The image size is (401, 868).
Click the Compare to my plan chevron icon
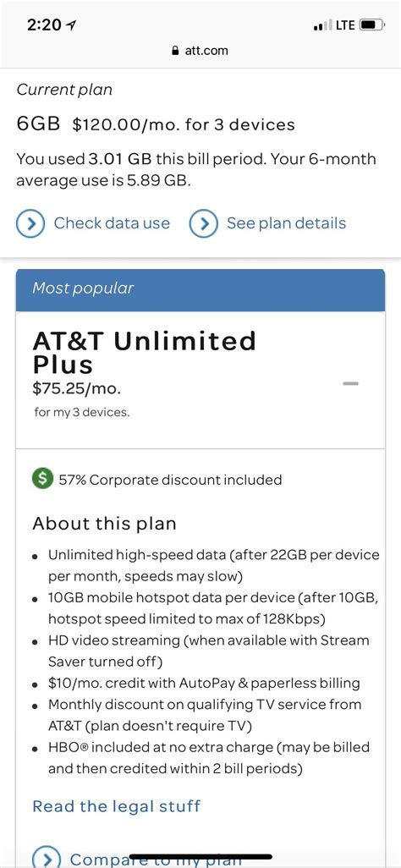click(47, 857)
